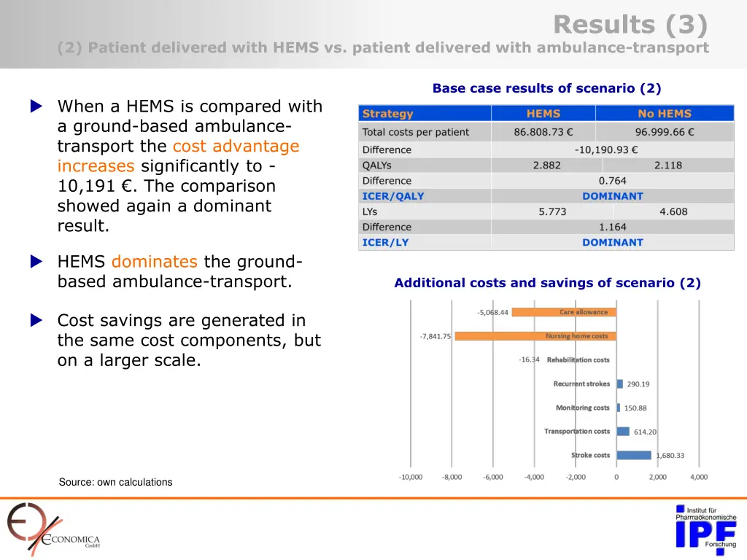Click the '96.999.66 €' cell
Viewport: 747px width, 560px height.
click(665, 132)
